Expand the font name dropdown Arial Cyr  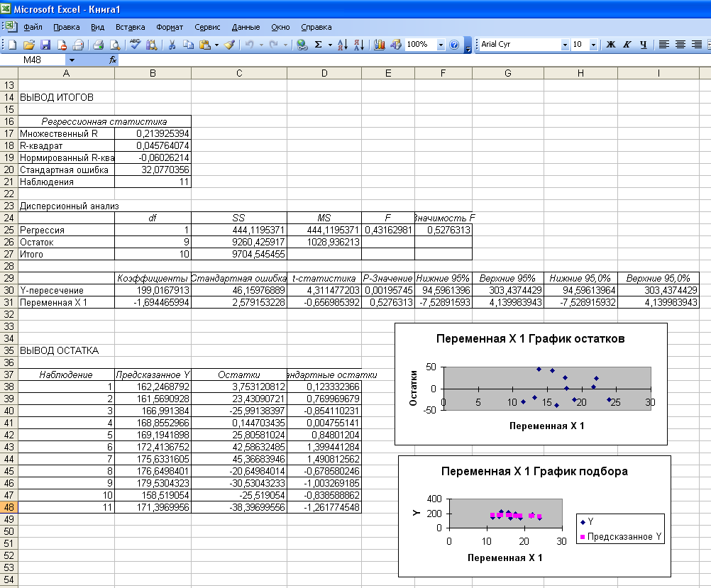coord(565,45)
